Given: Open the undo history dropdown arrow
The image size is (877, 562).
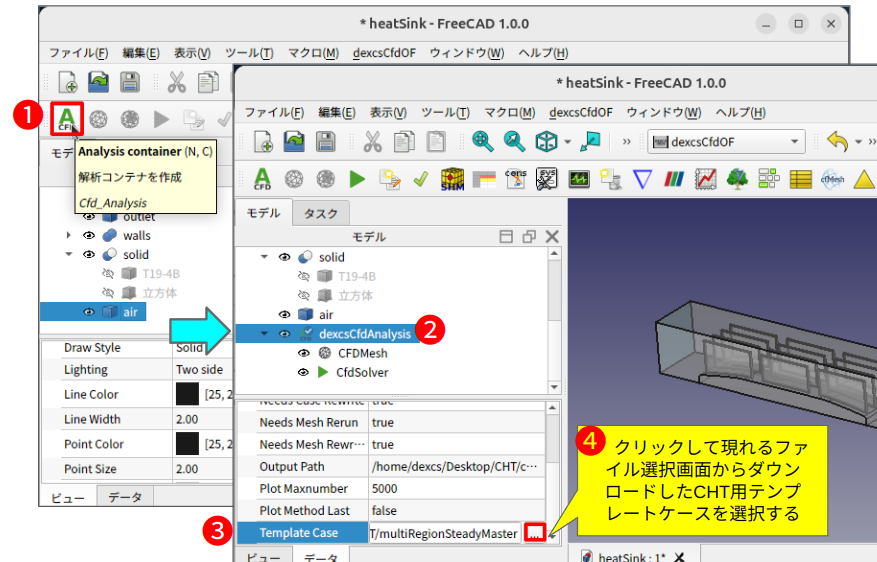Looking at the screenshot, I should pyautogui.click(x=859, y=142).
